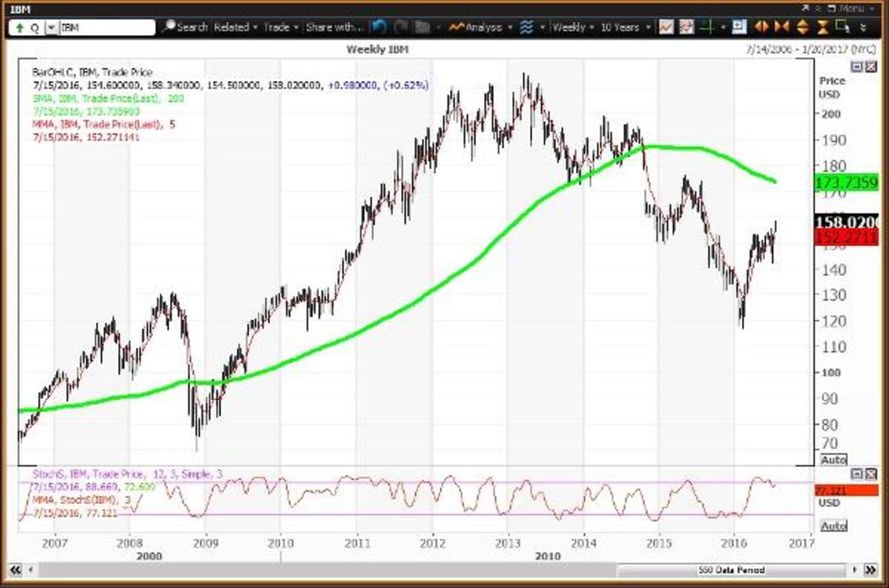Viewport: 889px width, 588px height.
Task: Click the pop-out arrow icon in title bar
Action: 805,7
